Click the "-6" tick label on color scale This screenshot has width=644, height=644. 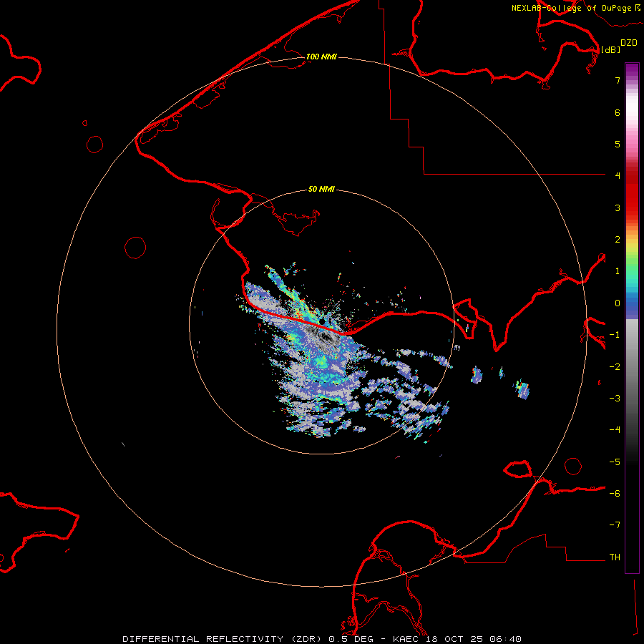[x=615, y=494]
